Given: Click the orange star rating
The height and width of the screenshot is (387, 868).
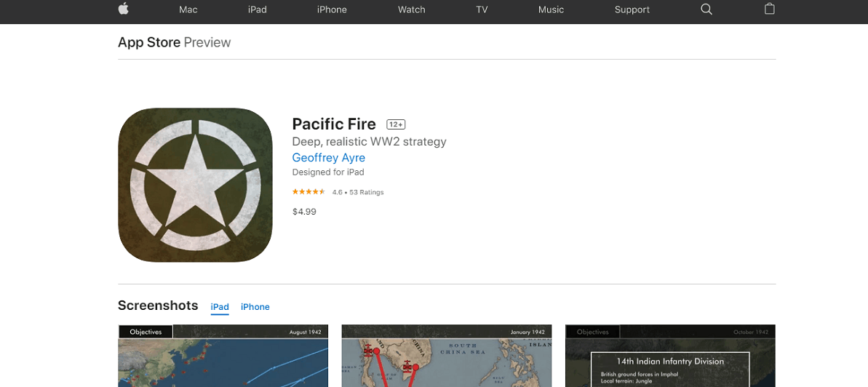Looking at the screenshot, I should click(308, 191).
